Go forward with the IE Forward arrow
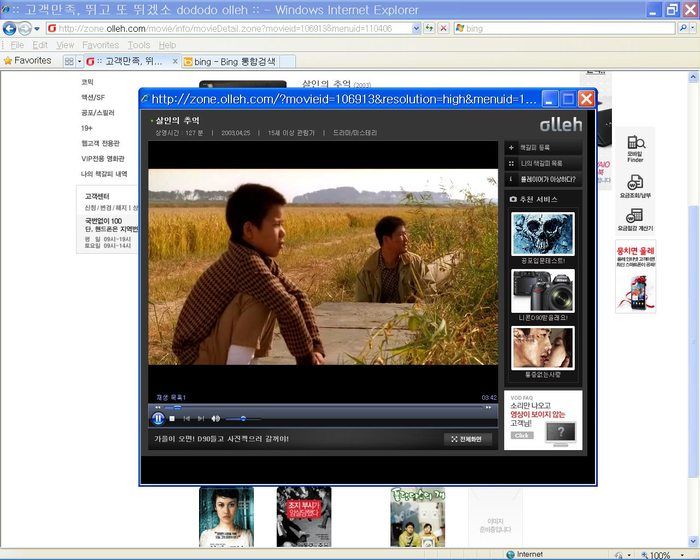 point(25,29)
